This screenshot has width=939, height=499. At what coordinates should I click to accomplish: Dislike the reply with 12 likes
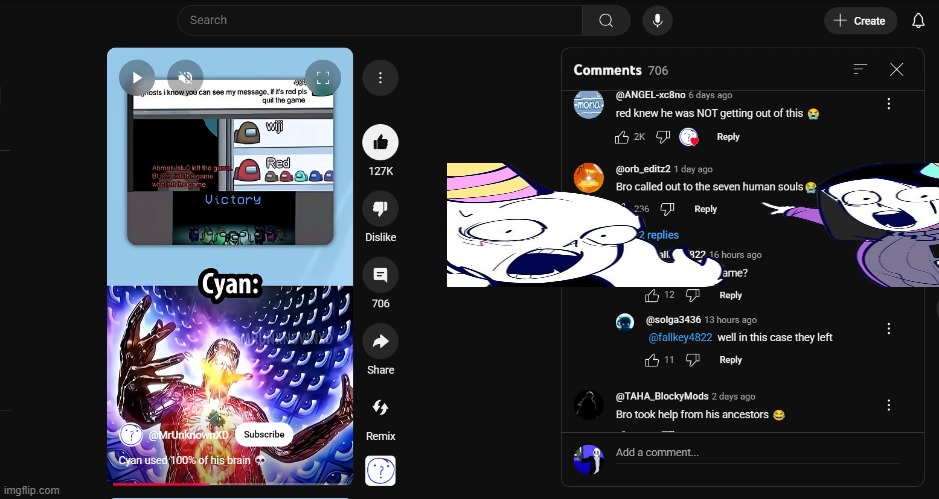click(x=692, y=295)
